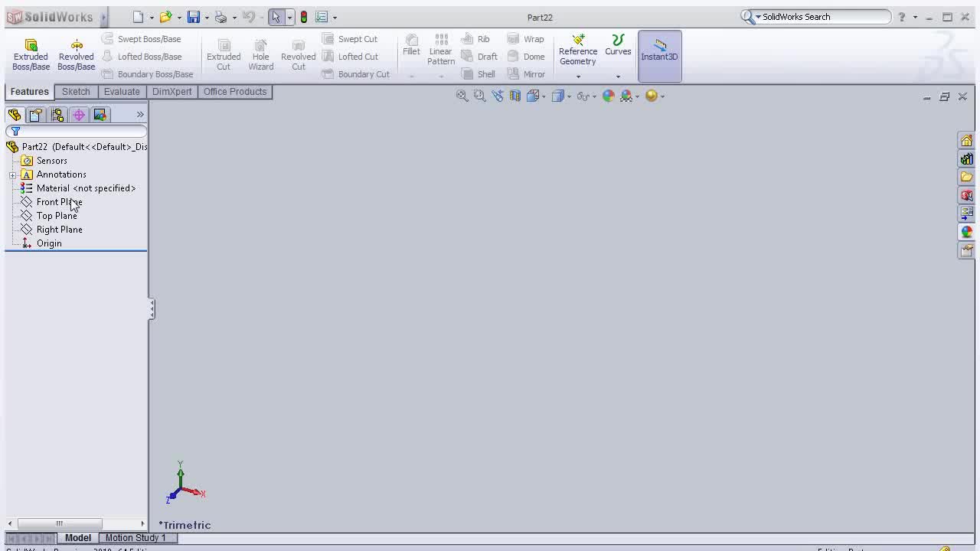This screenshot has height=551, width=980.
Task: Switch to the Evaluate tab
Action: 122,92
